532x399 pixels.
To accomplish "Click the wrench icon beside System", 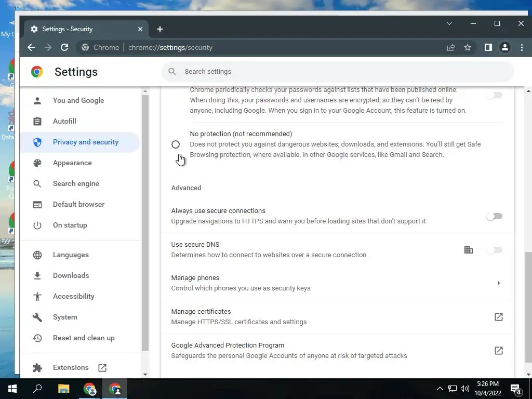I will [x=37, y=317].
